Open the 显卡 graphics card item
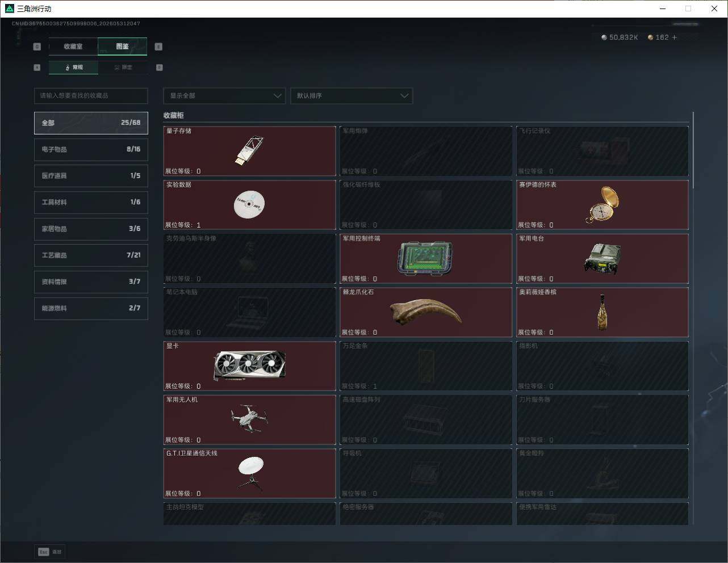Screen dimensions: 728x563 [249, 366]
